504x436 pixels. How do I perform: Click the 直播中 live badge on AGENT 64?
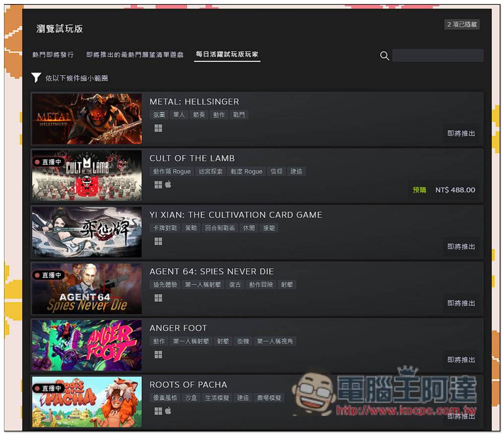point(49,275)
